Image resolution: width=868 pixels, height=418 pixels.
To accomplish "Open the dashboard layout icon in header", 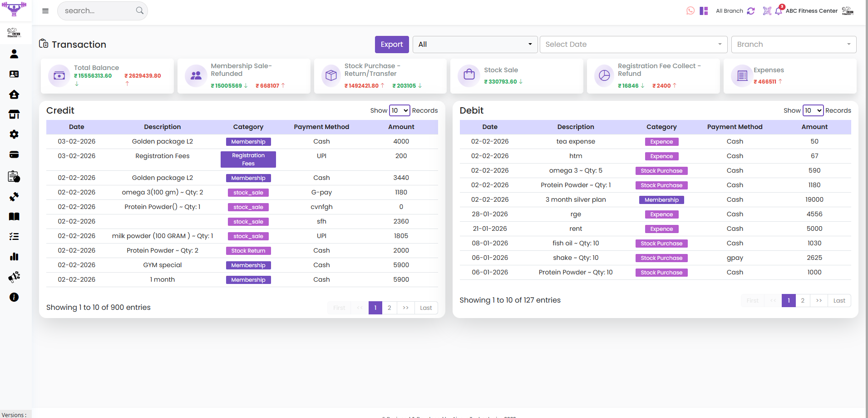I will click(x=704, y=11).
